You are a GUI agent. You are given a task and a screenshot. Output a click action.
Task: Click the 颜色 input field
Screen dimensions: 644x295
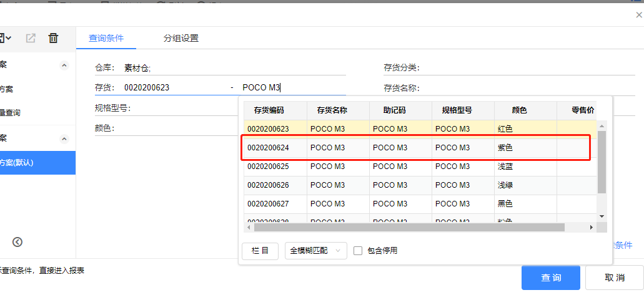(178, 128)
